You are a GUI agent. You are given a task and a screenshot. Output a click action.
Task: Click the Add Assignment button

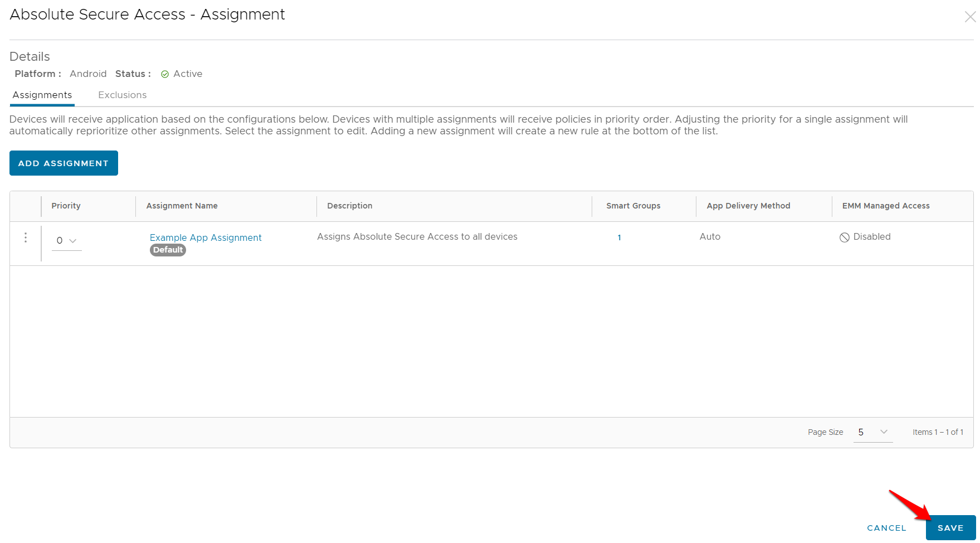[x=64, y=163]
